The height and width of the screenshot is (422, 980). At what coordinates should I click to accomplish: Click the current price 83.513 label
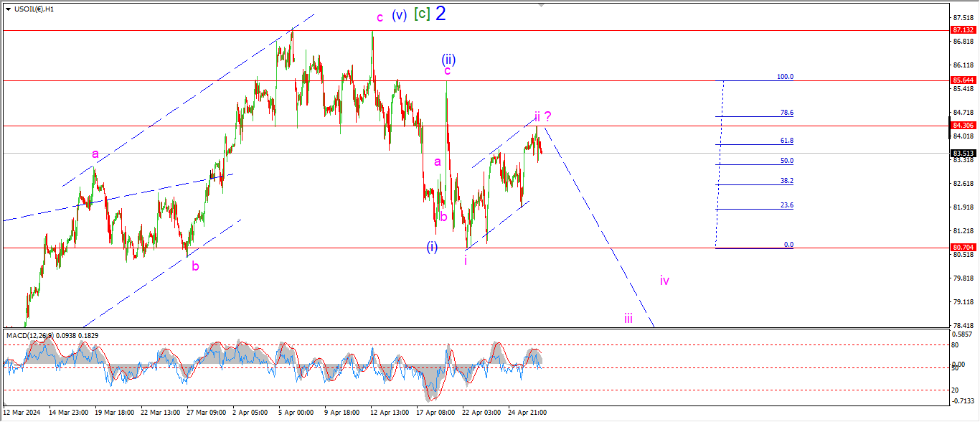tap(962, 153)
